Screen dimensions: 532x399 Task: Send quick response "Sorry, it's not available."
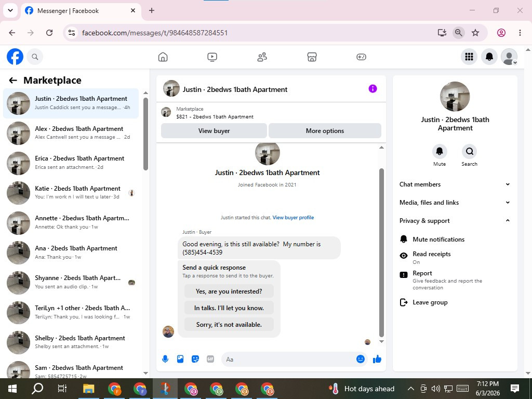pyautogui.click(x=229, y=324)
